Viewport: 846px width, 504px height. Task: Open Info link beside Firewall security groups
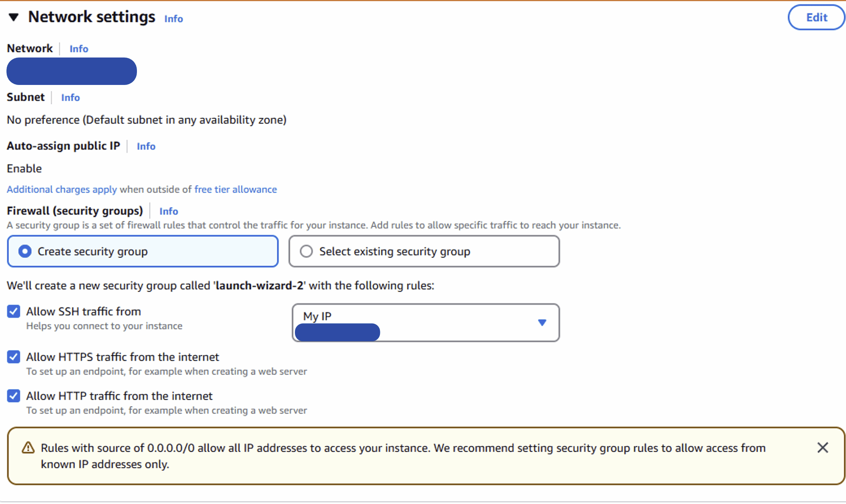point(169,211)
